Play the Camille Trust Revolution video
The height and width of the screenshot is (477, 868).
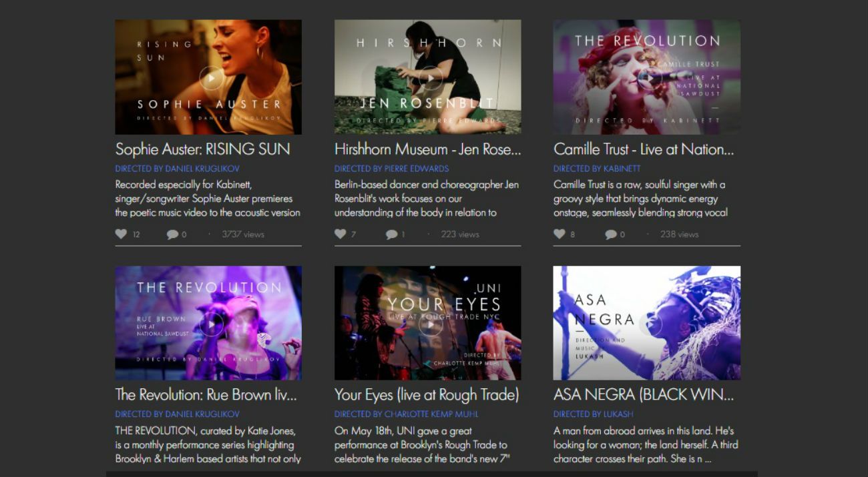point(650,78)
